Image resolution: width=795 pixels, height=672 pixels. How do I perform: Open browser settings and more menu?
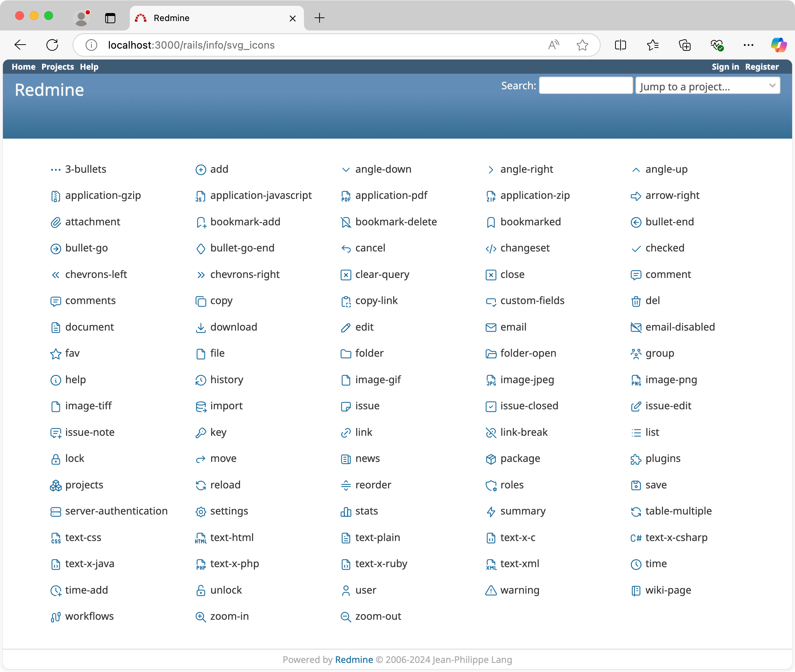pyautogui.click(x=748, y=45)
